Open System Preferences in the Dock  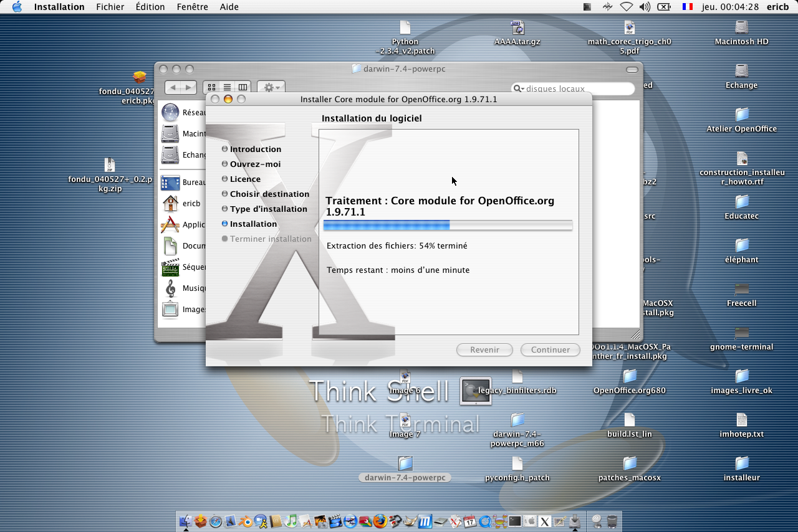click(x=529, y=521)
